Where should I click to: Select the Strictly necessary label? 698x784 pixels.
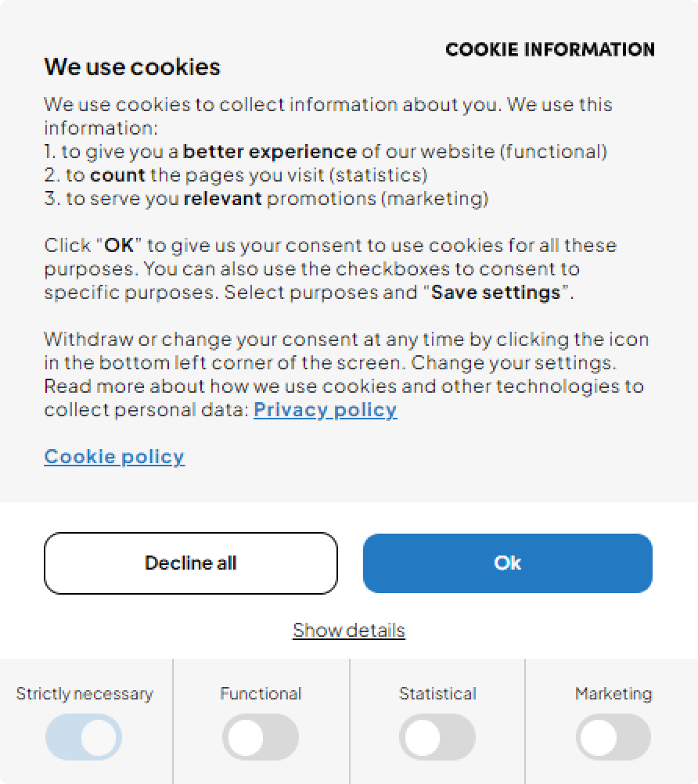(x=85, y=694)
